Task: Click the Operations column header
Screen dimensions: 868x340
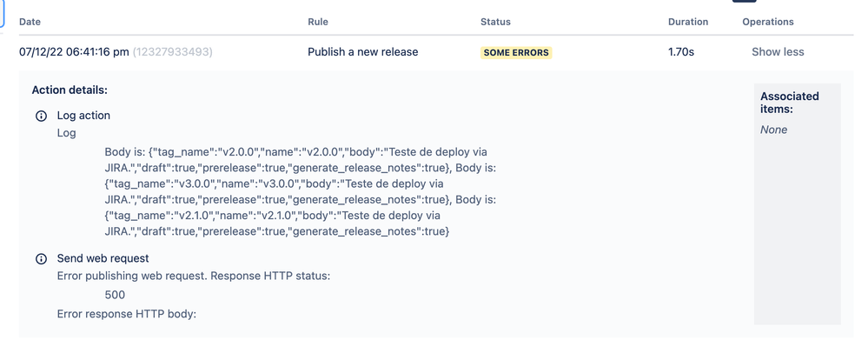Action: pyautogui.click(x=768, y=22)
